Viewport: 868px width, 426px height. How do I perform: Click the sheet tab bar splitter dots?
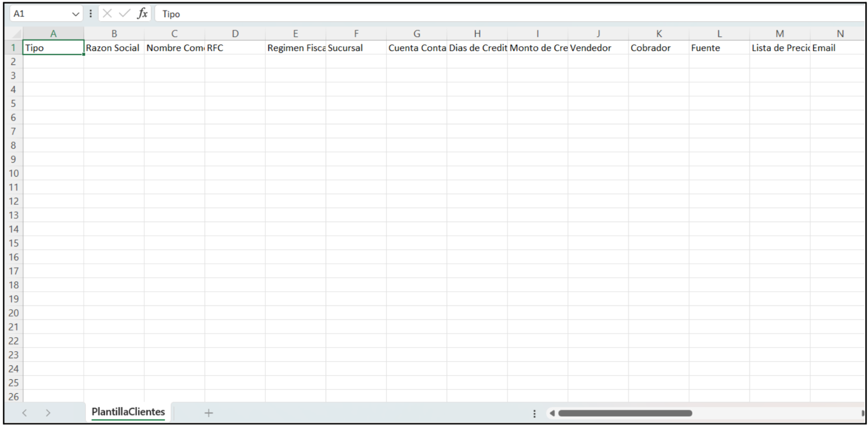(535, 414)
